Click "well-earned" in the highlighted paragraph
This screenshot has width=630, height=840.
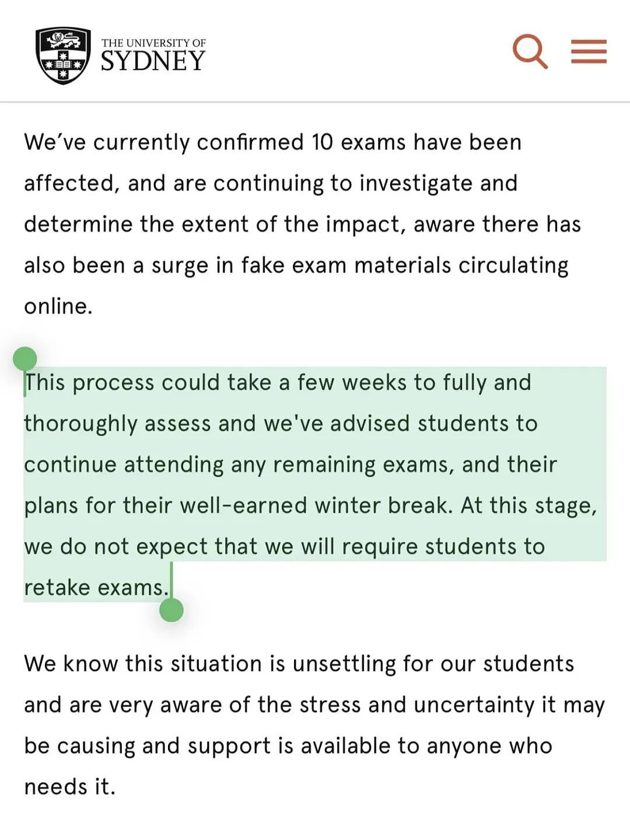coord(243,505)
